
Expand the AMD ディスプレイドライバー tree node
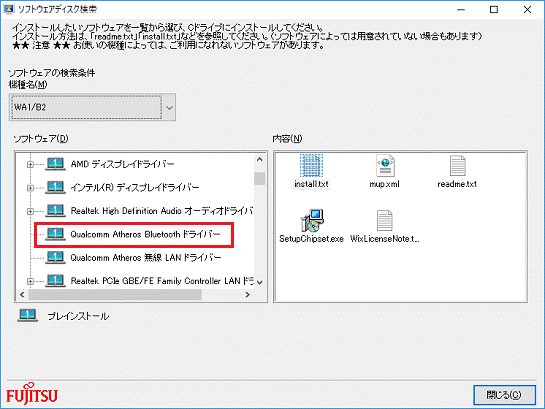click(30, 164)
